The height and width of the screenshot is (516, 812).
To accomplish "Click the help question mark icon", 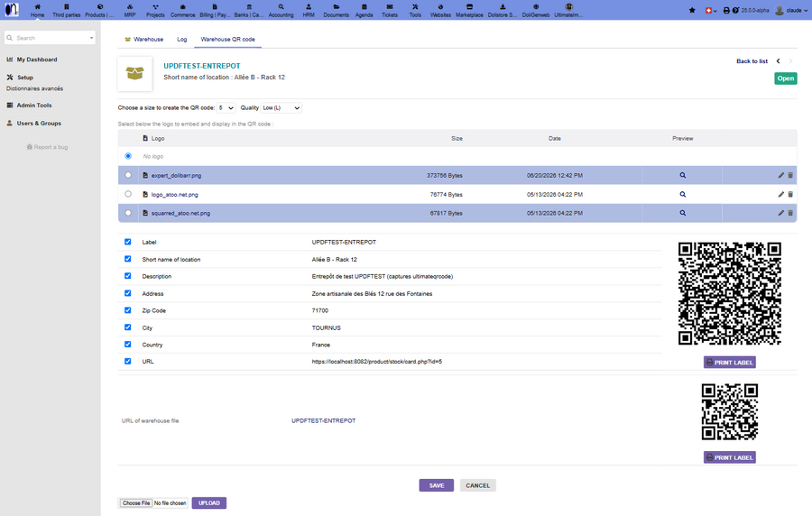I will pyautogui.click(x=735, y=10).
